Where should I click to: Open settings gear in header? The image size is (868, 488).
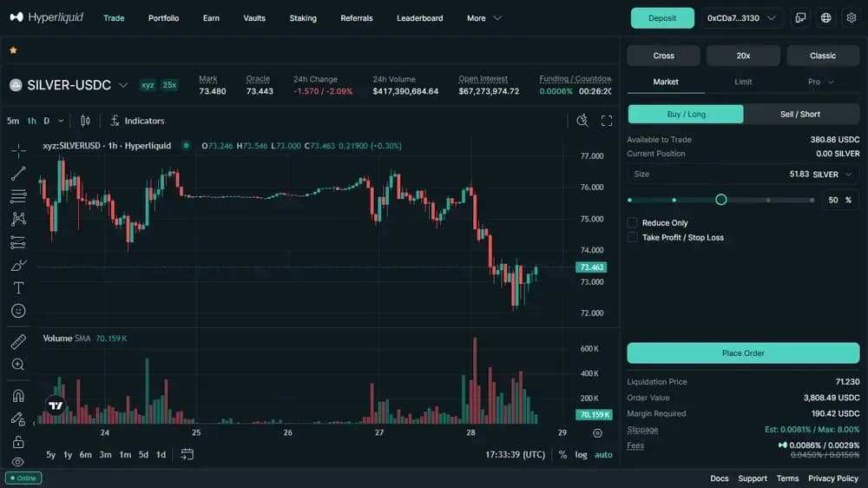pyautogui.click(x=851, y=18)
